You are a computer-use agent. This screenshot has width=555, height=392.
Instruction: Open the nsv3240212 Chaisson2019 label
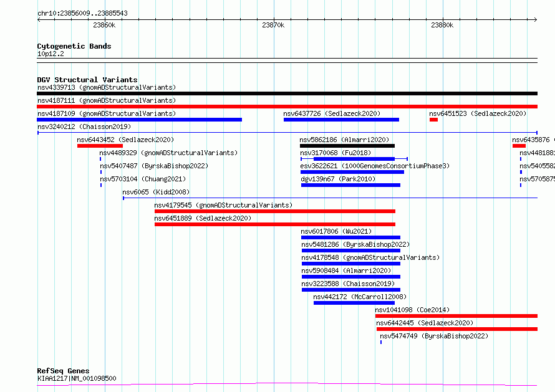point(84,127)
